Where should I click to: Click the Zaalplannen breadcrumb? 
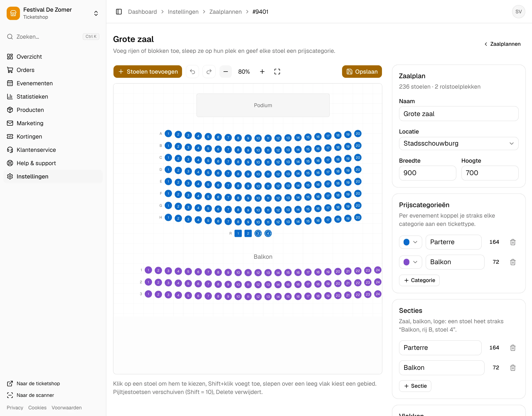225,12
